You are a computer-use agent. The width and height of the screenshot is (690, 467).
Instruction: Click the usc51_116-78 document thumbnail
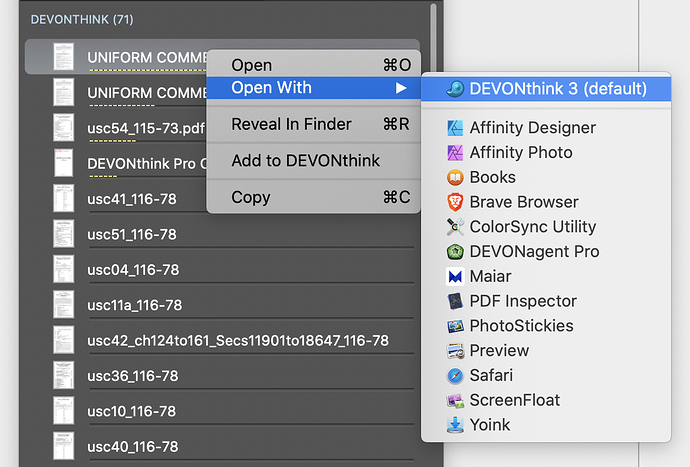[63, 234]
